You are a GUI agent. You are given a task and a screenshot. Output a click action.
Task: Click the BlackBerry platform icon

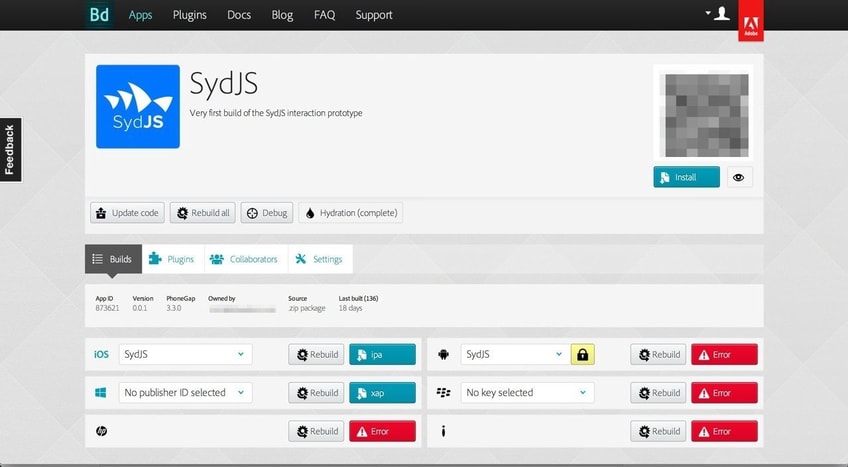443,393
